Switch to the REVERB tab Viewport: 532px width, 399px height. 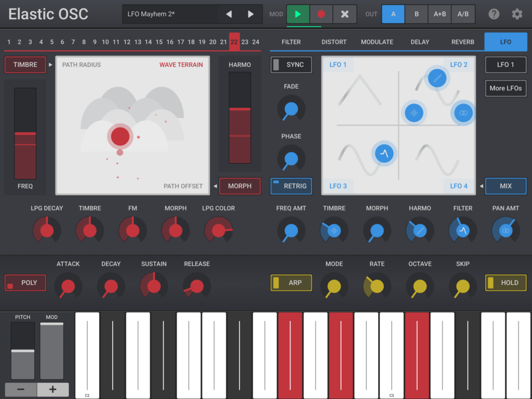pos(463,42)
